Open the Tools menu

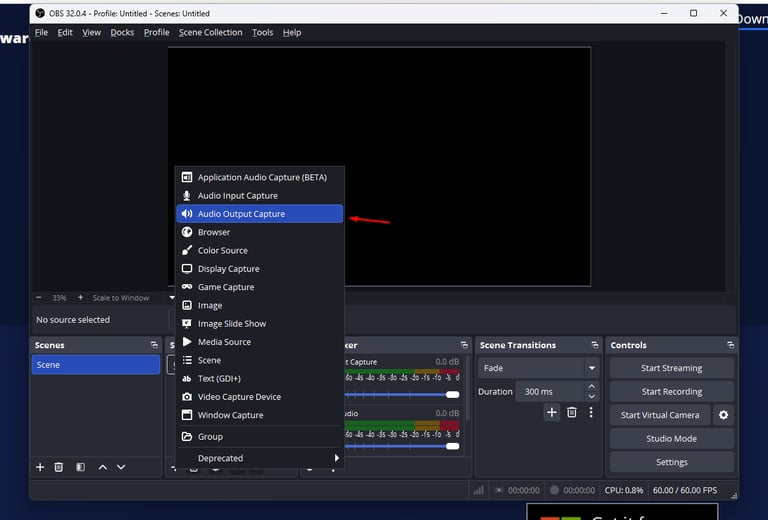click(x=263, y=32)
